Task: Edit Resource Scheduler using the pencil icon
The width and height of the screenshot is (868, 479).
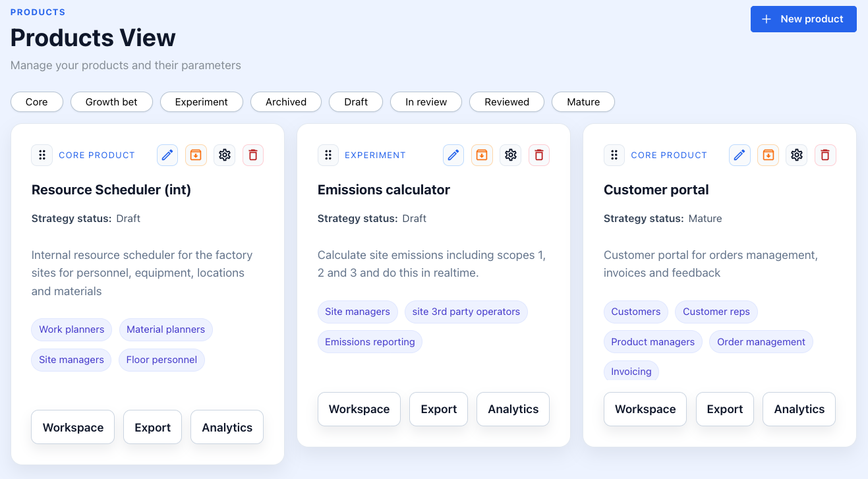Action: (x=167, y=155)
